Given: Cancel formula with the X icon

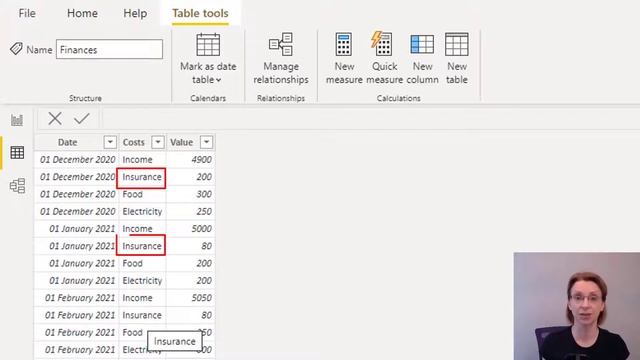Looking at the screenshot, I should (x=55, y=119).
